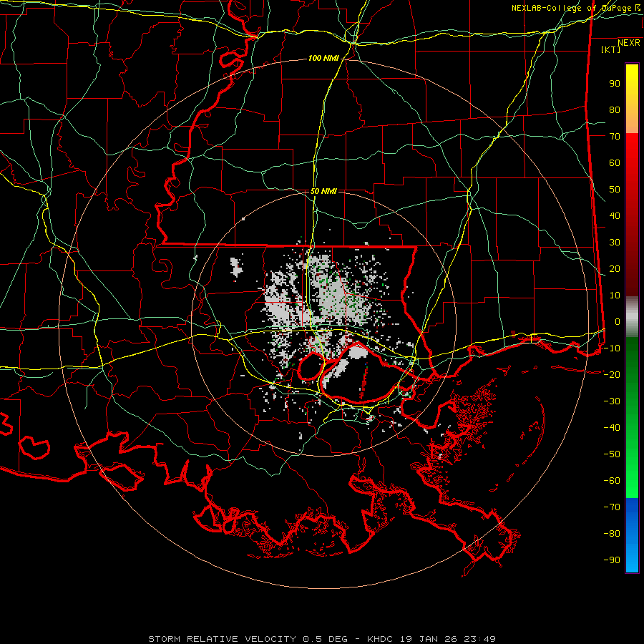Pick the red segment of the velocity color bar

(632, 215)
